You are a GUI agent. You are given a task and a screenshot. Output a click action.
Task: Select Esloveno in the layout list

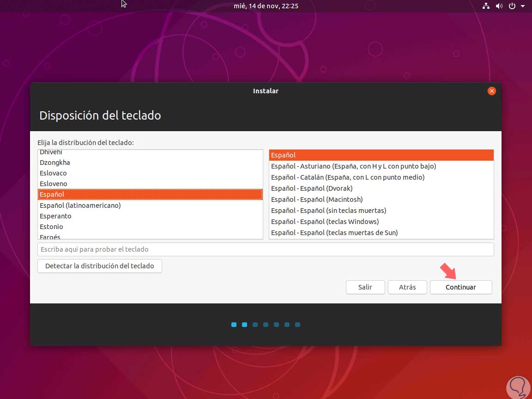click(x=150, y=183)
